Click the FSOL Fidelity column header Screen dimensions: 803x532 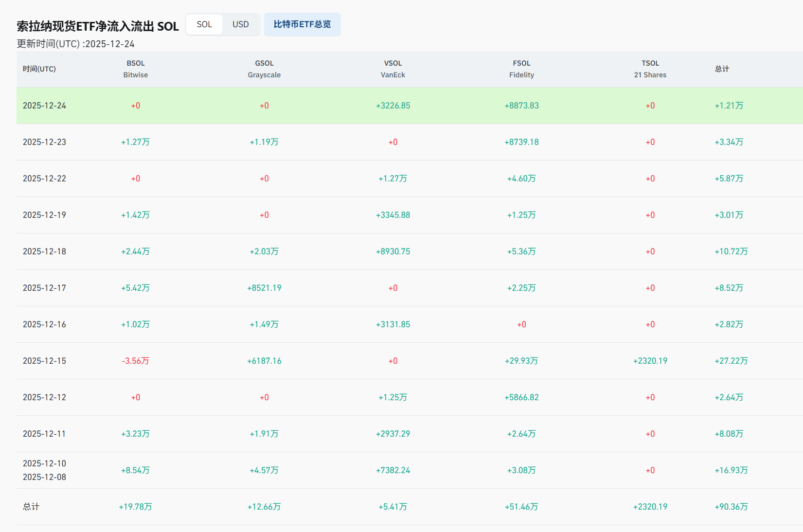pyautogui.click(x=521, y=69)
